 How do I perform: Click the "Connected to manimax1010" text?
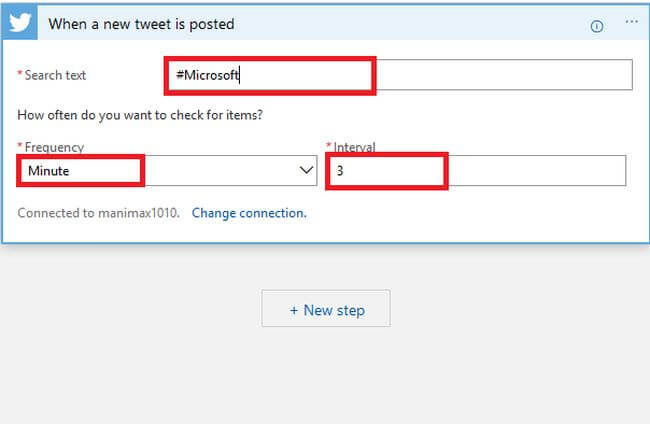coord(99,213)
